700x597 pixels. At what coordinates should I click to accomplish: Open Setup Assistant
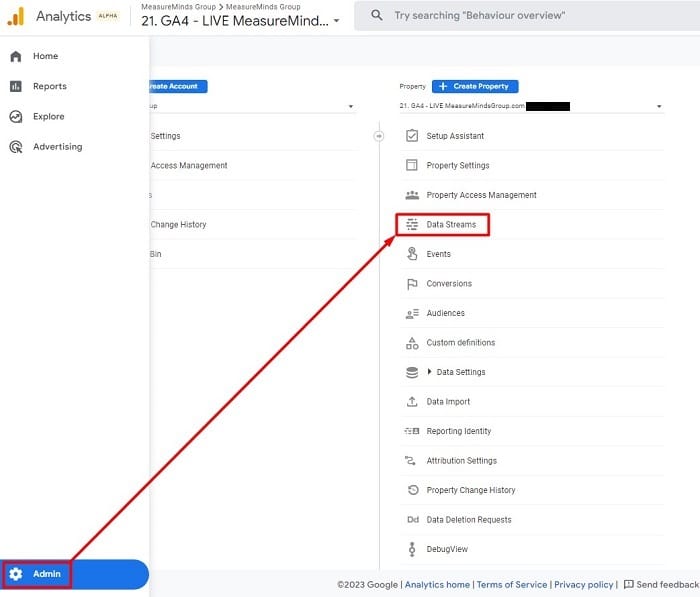[455, 136]
